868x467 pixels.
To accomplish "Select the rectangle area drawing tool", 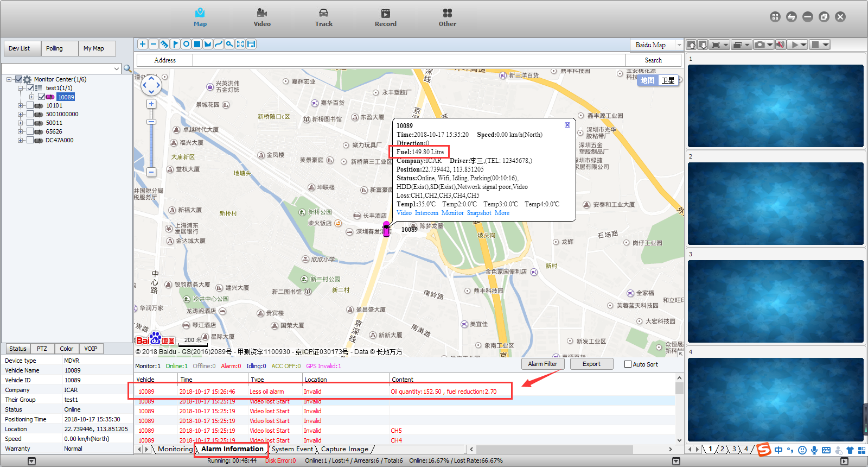I will [x=197, y=44].
